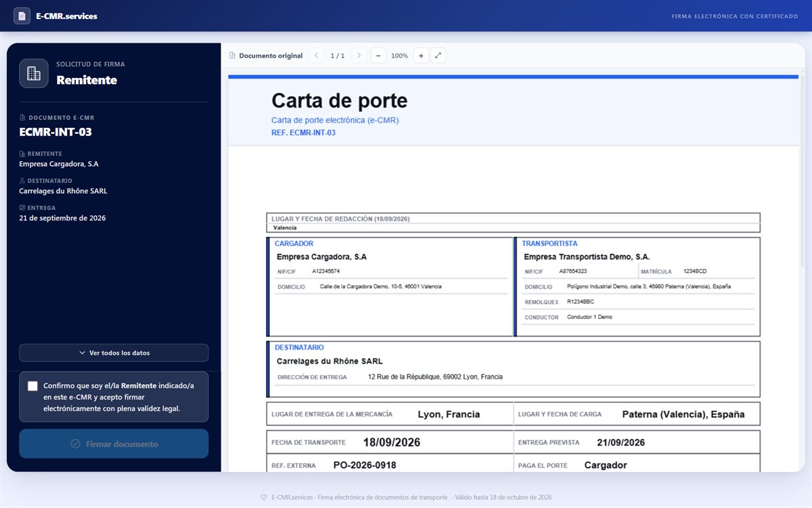Click Empresa Cargadora, S.A in sidebar
Screen dimensions: 812x508
(x=59, y=164)
